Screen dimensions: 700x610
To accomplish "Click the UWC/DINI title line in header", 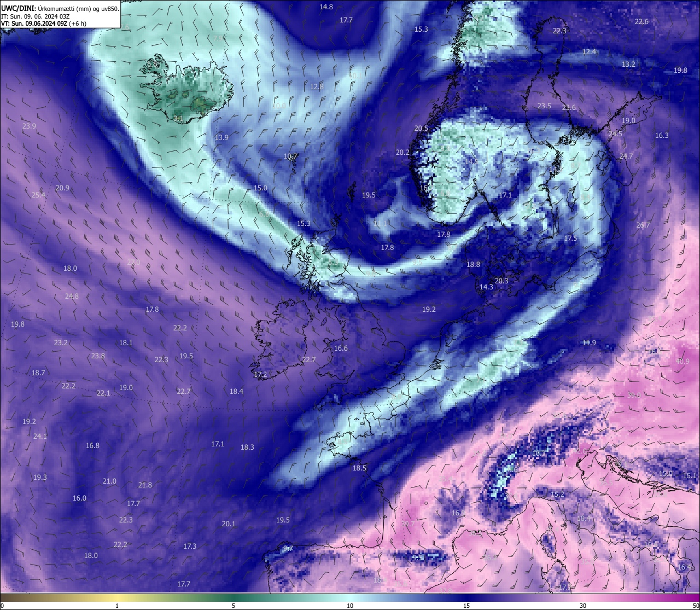I will (x=60, y=8).
